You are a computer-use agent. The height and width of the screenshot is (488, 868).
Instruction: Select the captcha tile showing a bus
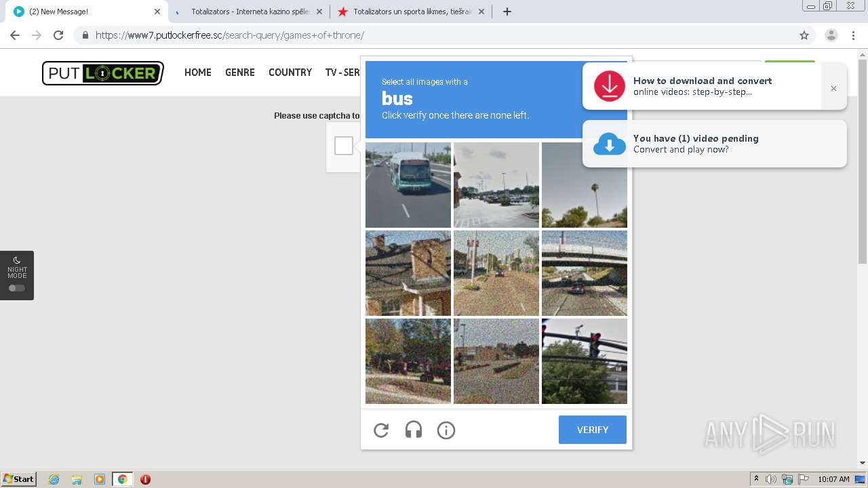[408, 185]
